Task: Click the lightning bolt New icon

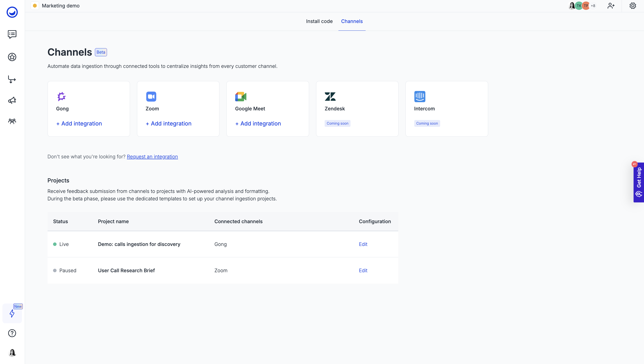Action: (12, 313)
